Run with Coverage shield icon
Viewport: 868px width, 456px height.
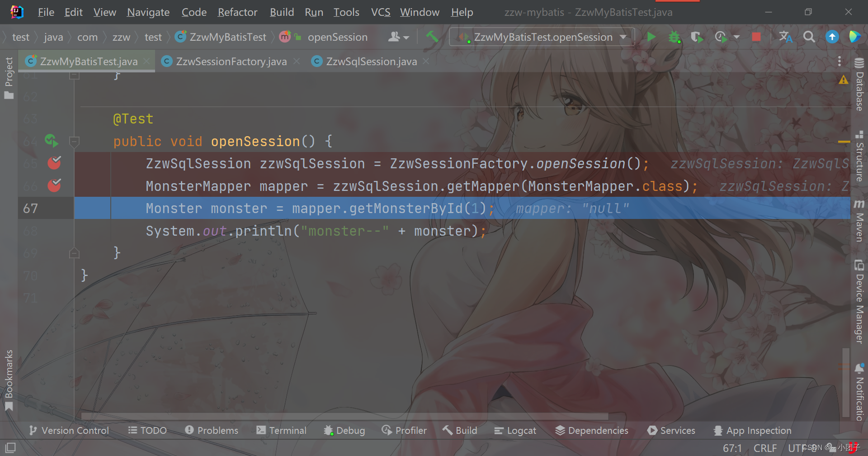tap(697, 37)
